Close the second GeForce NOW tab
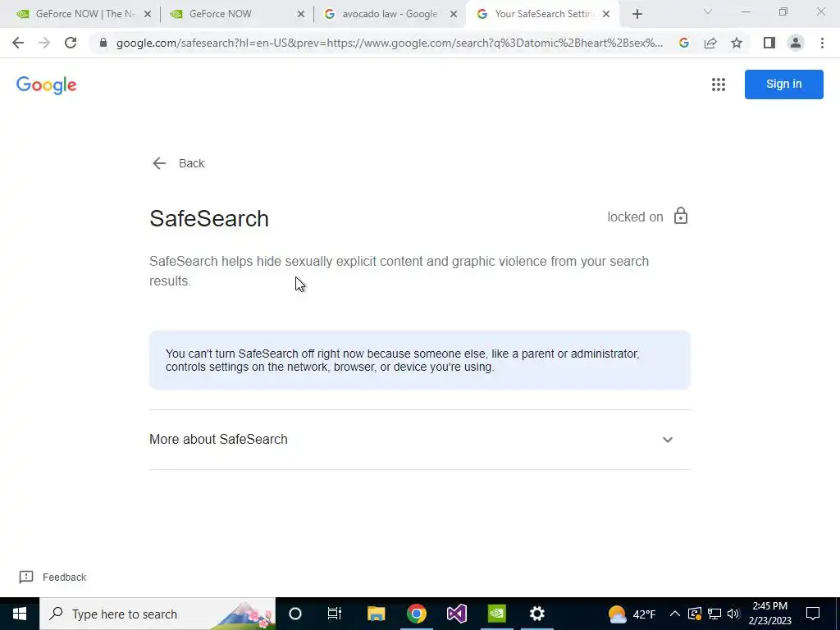 click(300, 14)
